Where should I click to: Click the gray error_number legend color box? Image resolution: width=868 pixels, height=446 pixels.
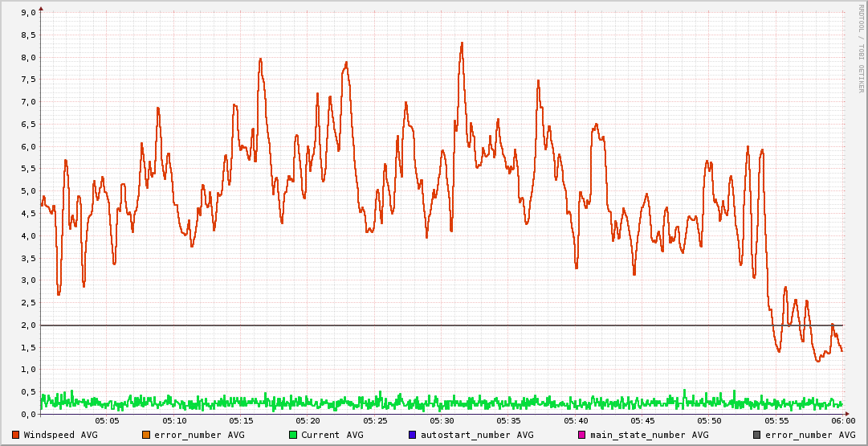(757, 435)
